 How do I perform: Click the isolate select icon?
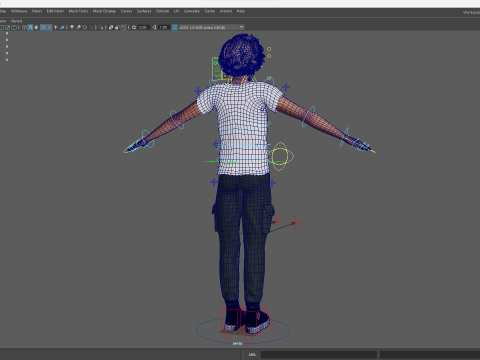coord(101,27)
